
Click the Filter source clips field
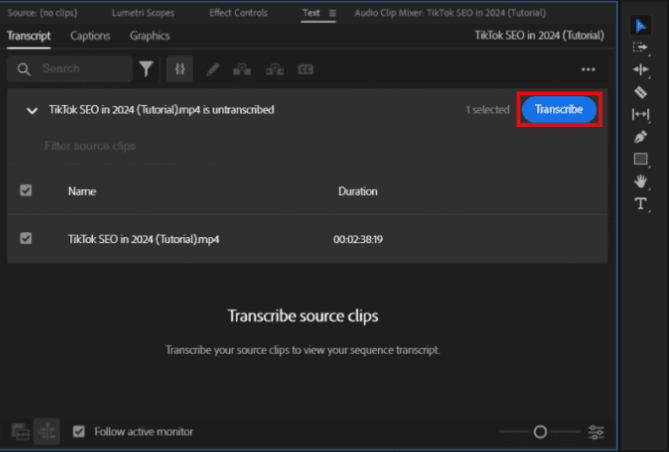[90, 146]
